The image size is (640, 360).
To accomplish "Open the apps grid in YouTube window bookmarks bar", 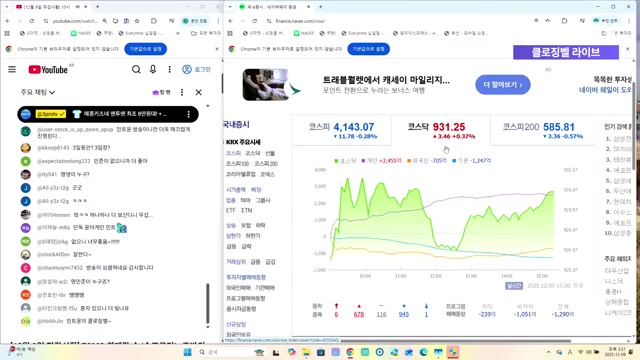I will 7,33.
